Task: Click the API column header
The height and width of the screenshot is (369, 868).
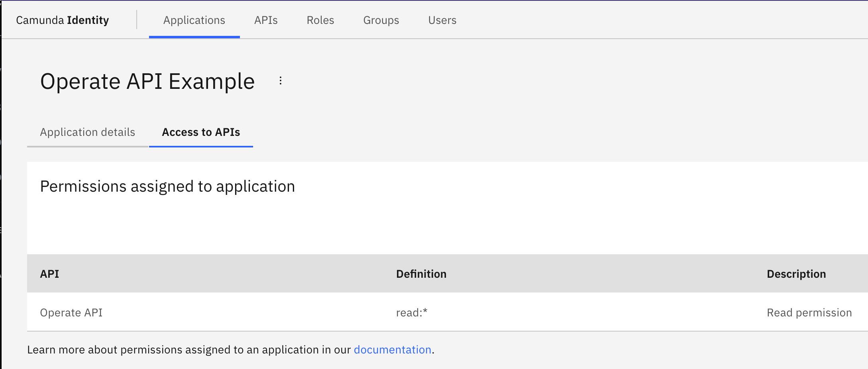Action: [49, 274]
